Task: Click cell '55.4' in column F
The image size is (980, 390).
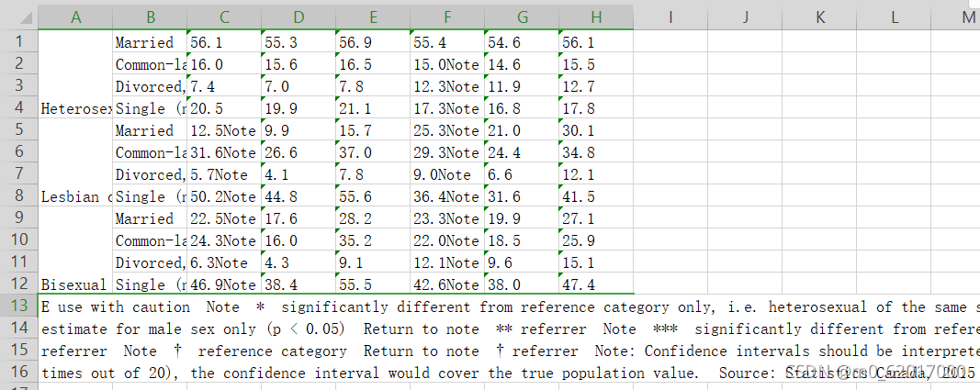Action: (x=447, y=42)
